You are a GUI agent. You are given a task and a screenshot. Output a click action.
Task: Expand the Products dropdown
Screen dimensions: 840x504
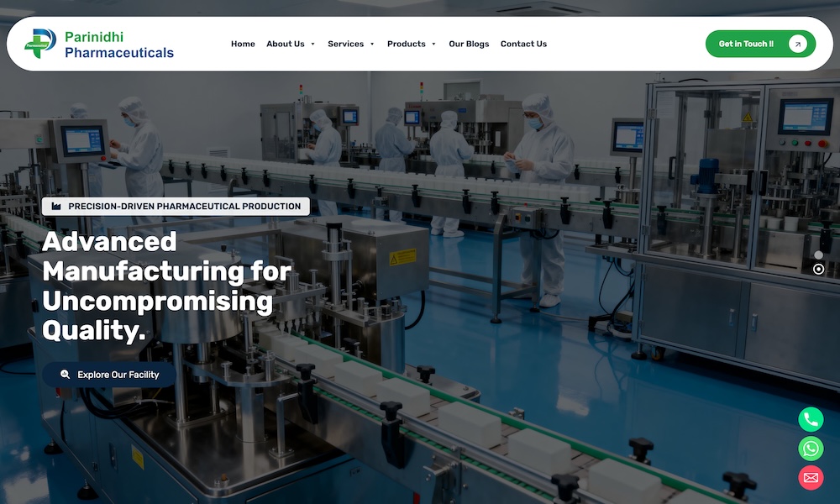[x=411, y=44]
